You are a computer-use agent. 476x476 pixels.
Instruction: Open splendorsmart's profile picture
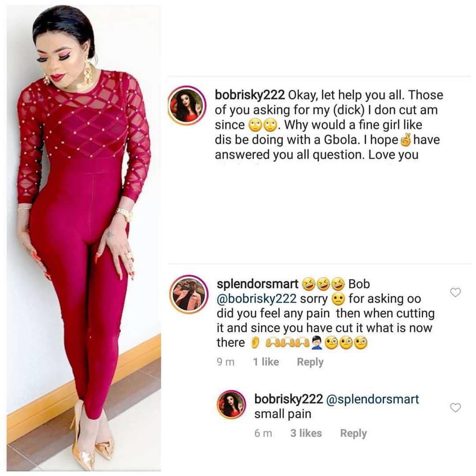[x=189, y=294]
